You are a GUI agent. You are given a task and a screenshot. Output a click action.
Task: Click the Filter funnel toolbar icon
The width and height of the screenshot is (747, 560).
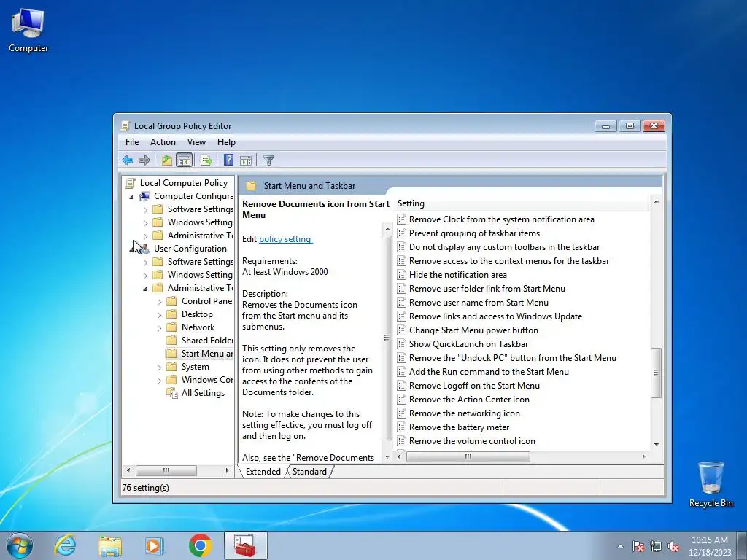coord(268,160)
